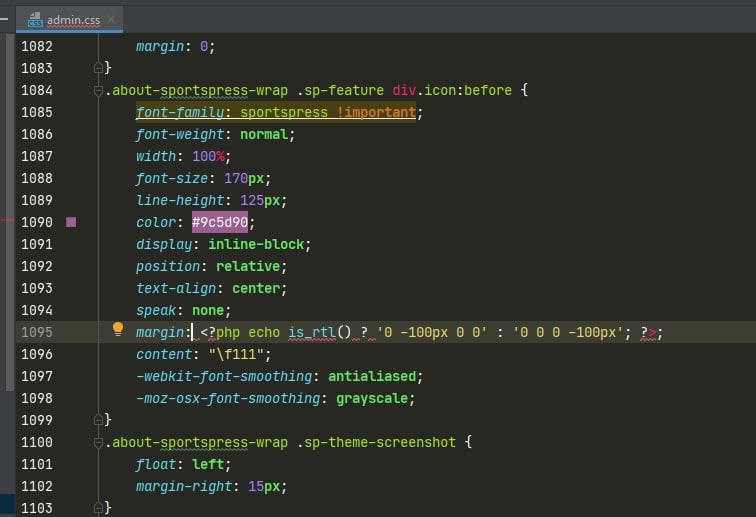Click the "\f111" content value
756x517 pixels.
coord(236,354)
